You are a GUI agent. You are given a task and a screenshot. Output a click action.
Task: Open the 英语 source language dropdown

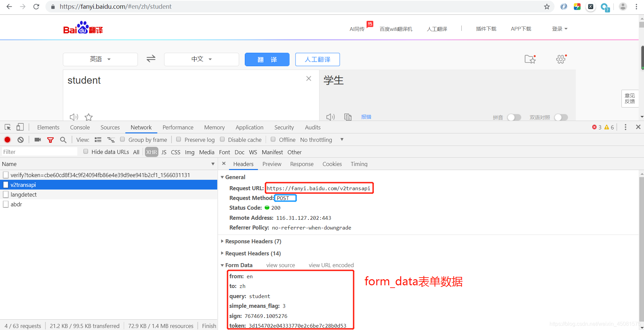click(100, 59)
